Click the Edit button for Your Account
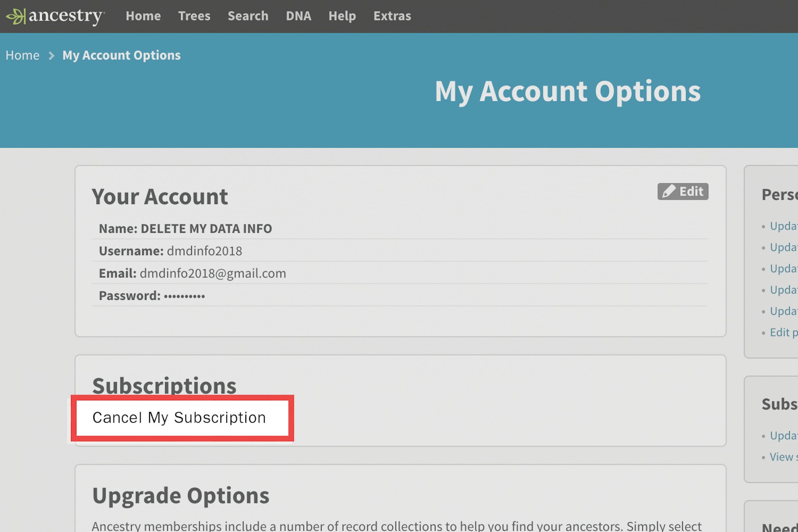 coord(683,191)
